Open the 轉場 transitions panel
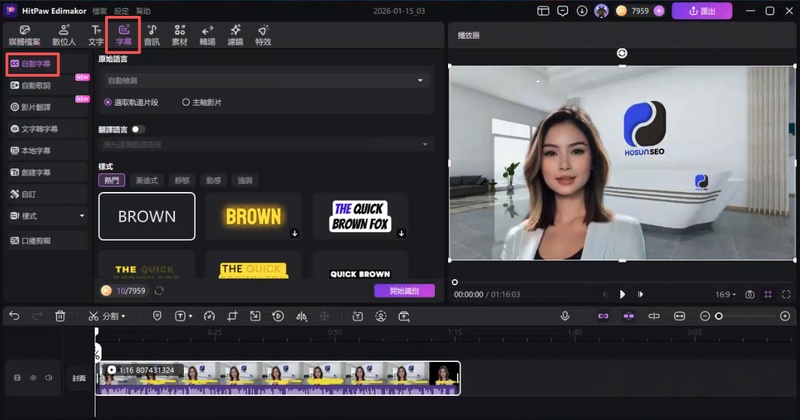 208,36
